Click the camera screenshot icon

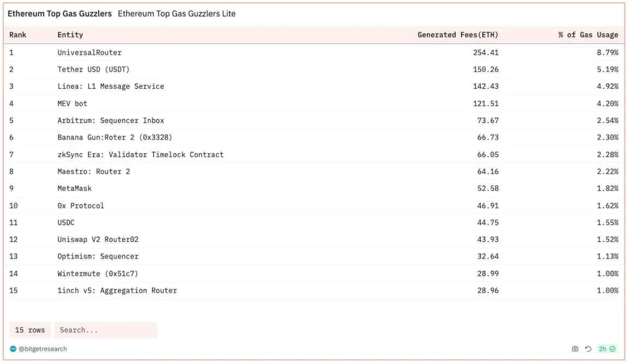tap(575, 349)
